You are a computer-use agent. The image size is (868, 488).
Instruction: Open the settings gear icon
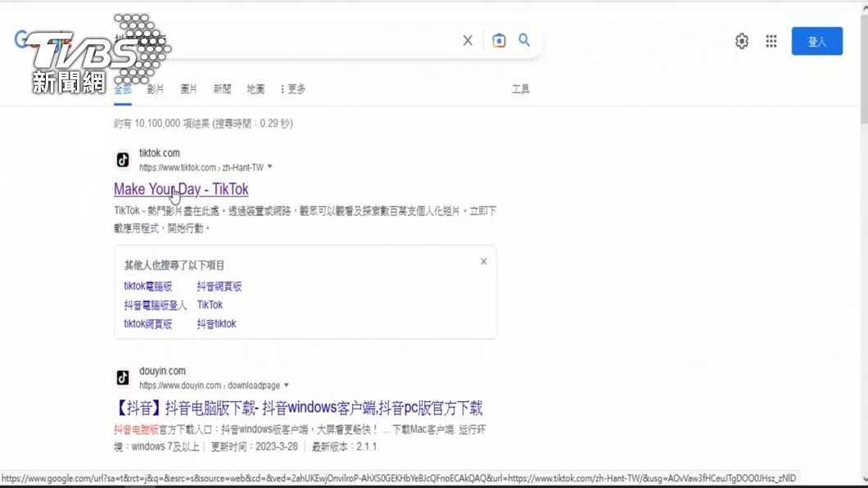coord(742,41)
